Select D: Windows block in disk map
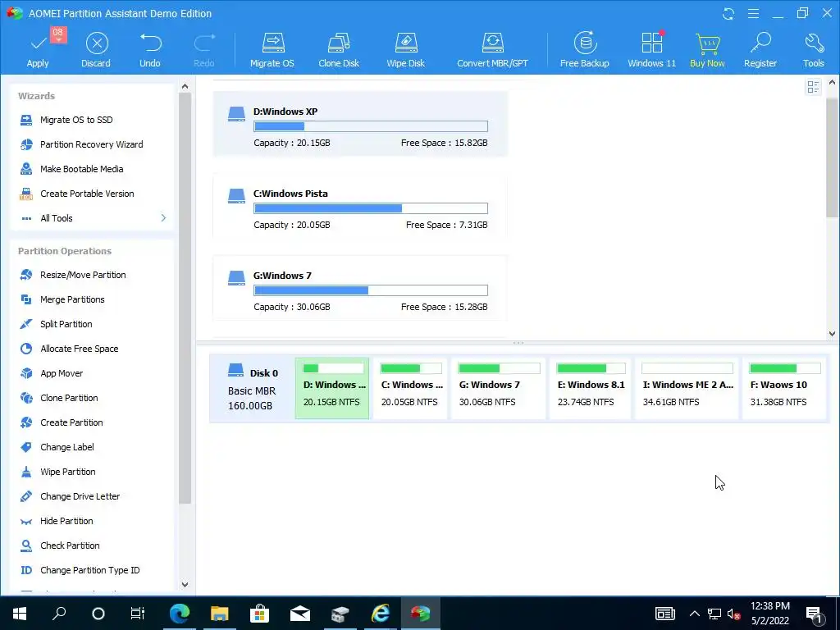Screen dimensions: 840x630 [332, 388]
